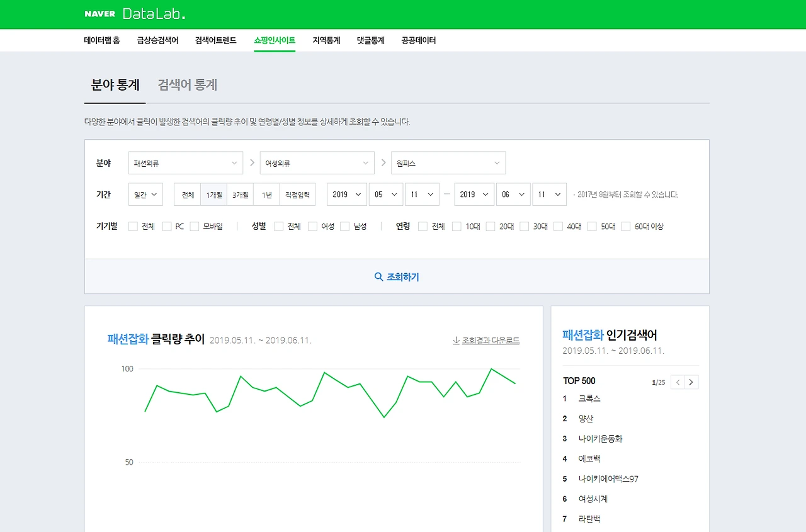Click previous page arrow in TOP 500 panel
806x532 pixels.
pos(678,382)
